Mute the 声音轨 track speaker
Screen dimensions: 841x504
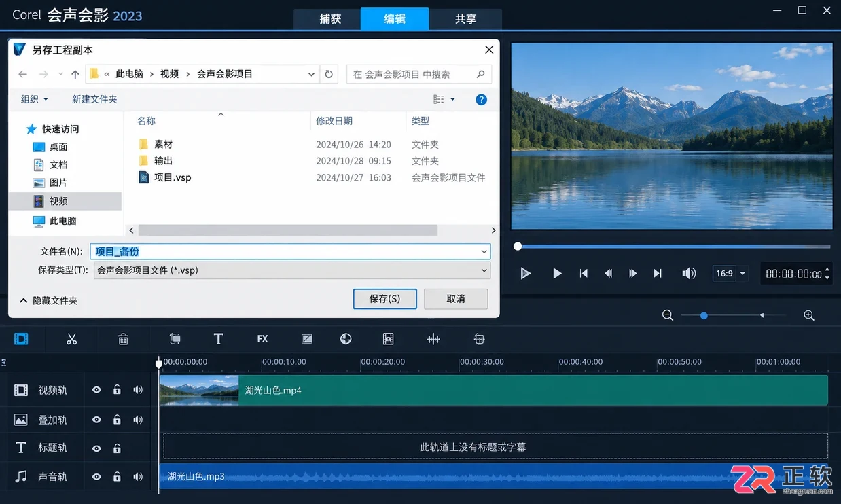pos(138,477)
